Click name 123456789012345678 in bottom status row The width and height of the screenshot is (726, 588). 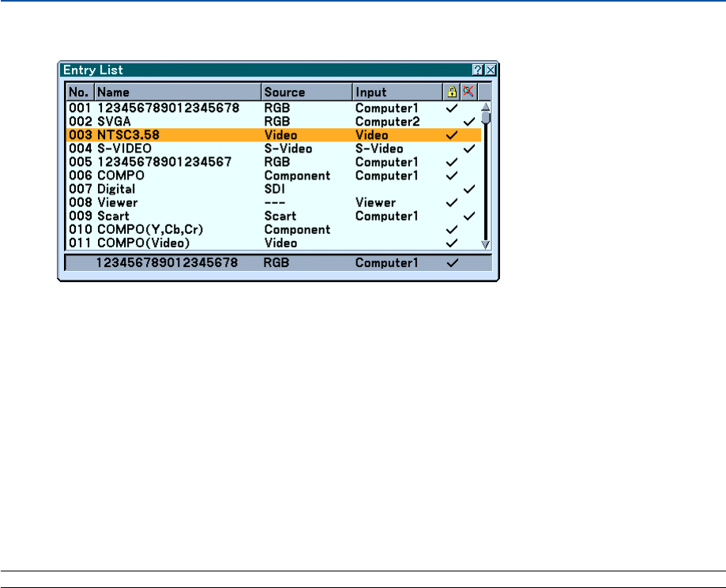pos(167,262)
